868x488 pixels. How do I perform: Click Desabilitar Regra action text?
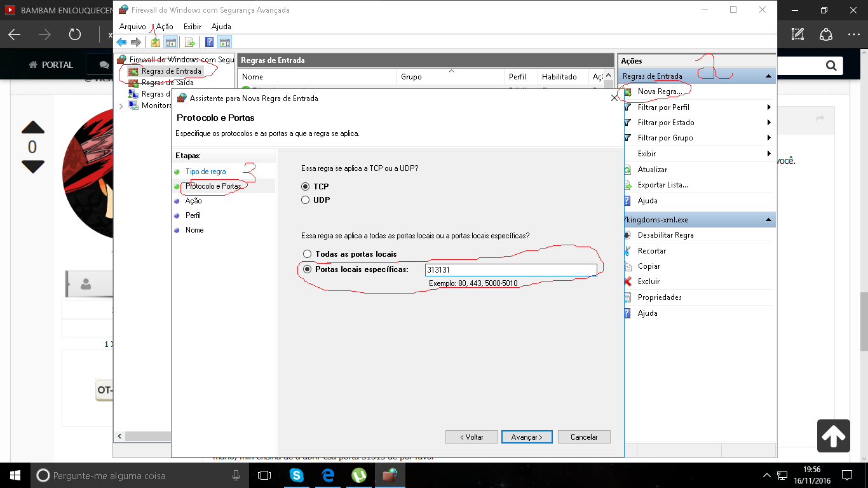click(x=666, y=235)
